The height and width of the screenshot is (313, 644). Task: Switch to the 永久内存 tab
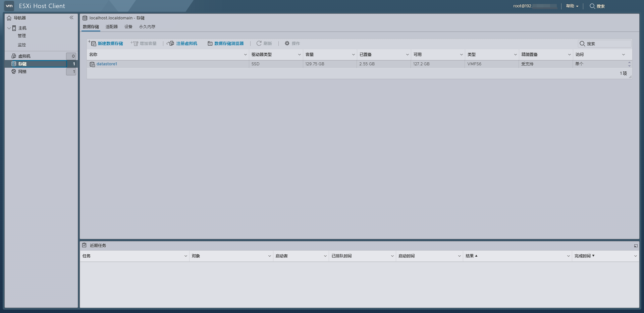[x=147, y=26]
